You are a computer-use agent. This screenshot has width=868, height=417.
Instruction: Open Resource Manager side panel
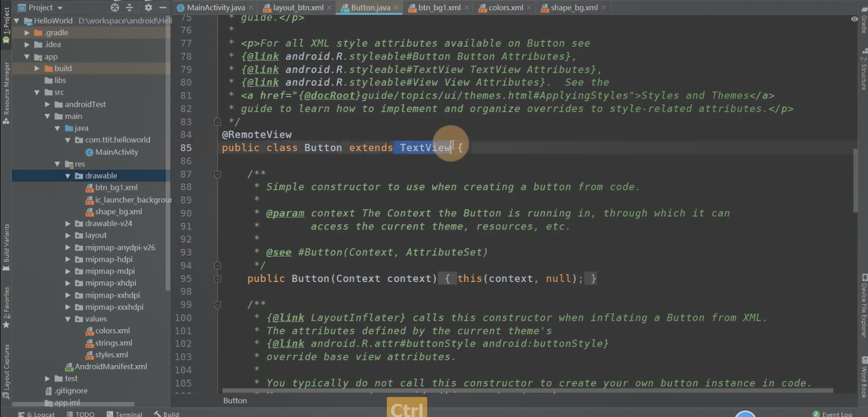(6, 92)
